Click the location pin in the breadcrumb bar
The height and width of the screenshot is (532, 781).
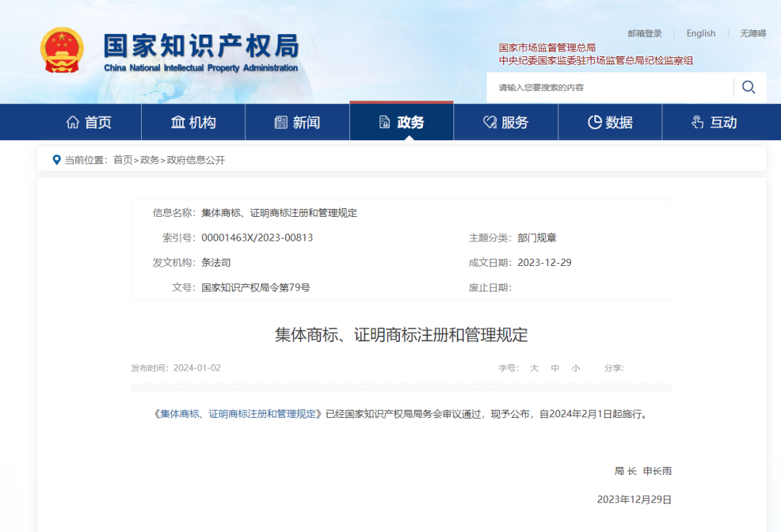[x=57, y=160]
